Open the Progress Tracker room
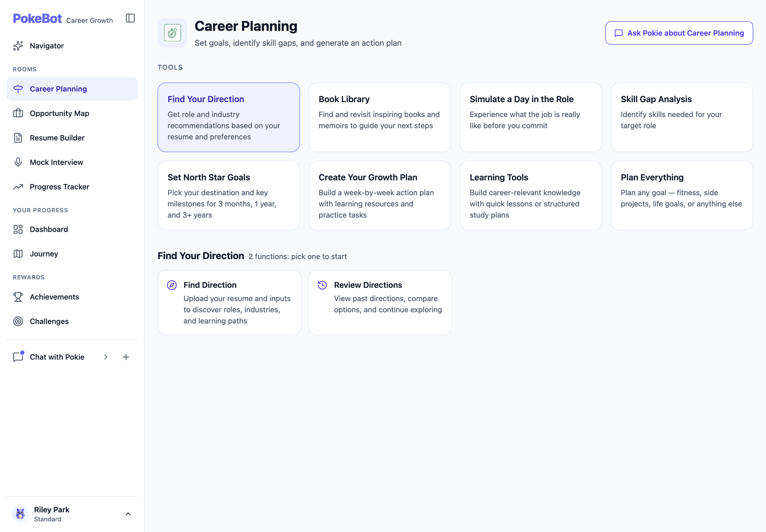 pos(72,187)
